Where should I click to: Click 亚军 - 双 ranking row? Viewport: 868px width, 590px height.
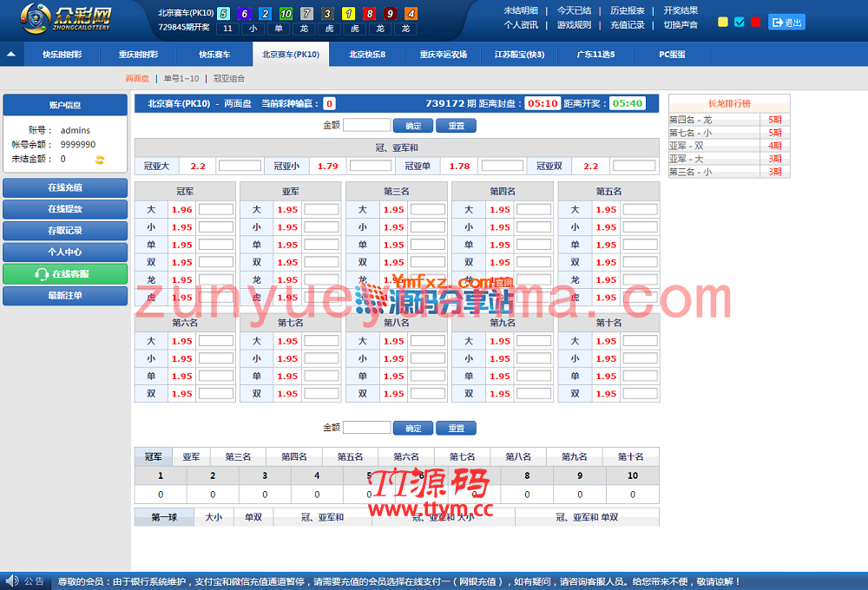(729, 146)
